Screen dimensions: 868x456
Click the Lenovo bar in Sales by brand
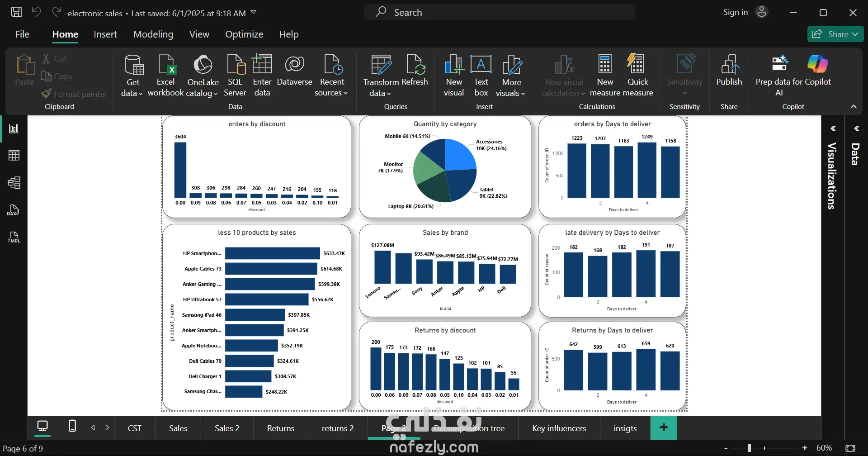382,267
